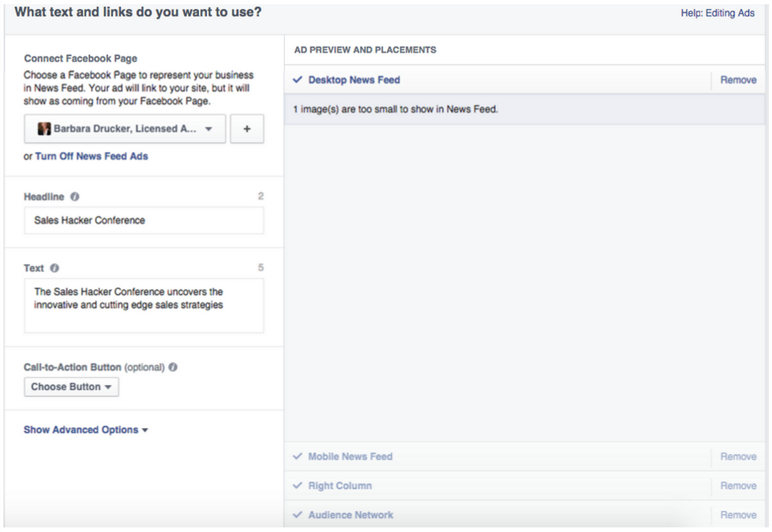772x532 pixels.
Task: Toggle the Audience Network placement checkmark
Action: coord(297,515)
